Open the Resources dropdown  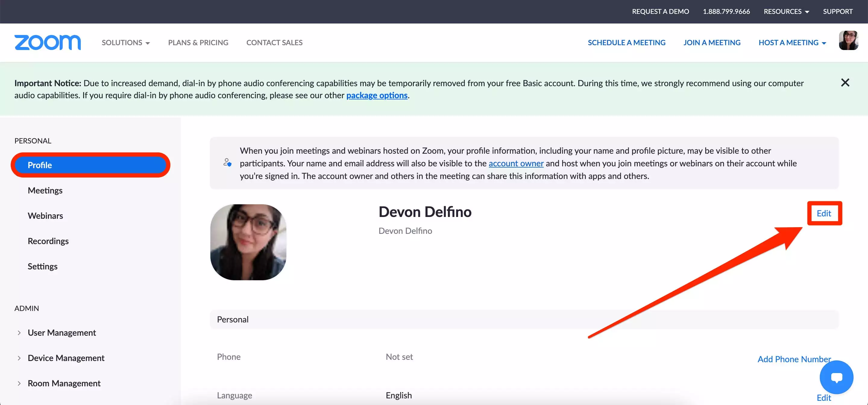[786, 11]
